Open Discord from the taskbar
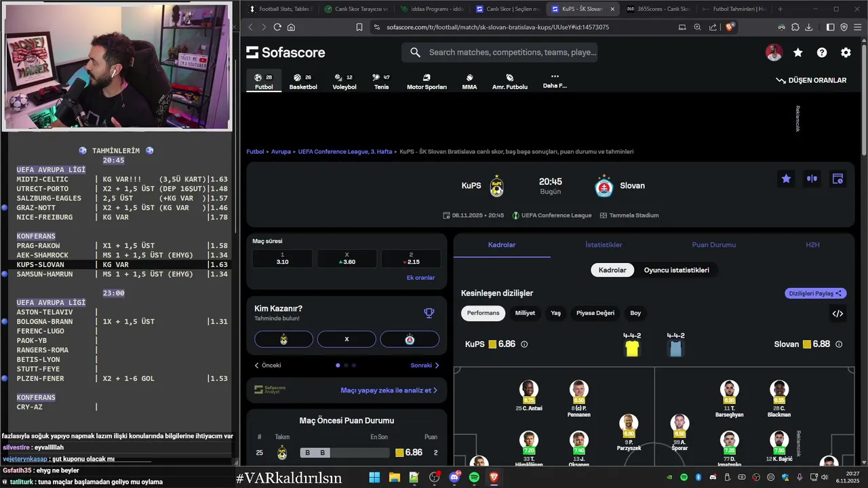The image size is (868, 488). click(454, 477)
